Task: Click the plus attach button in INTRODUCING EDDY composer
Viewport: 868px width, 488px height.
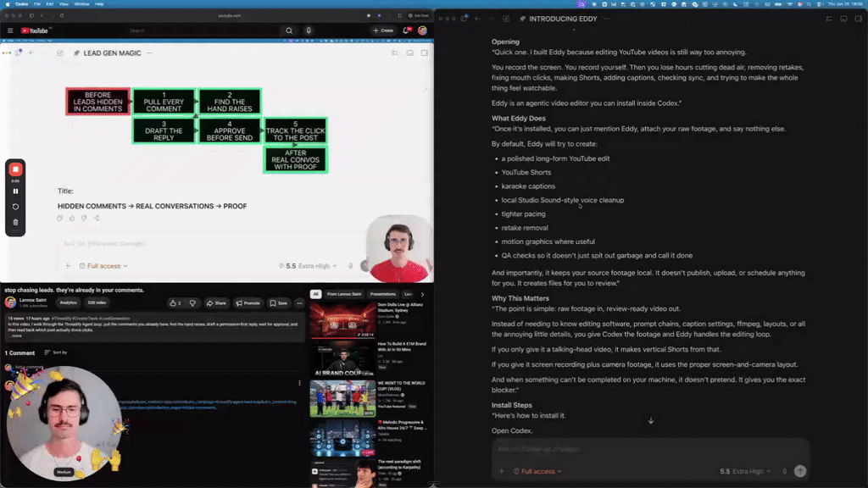Action: (x=502, y=471)
